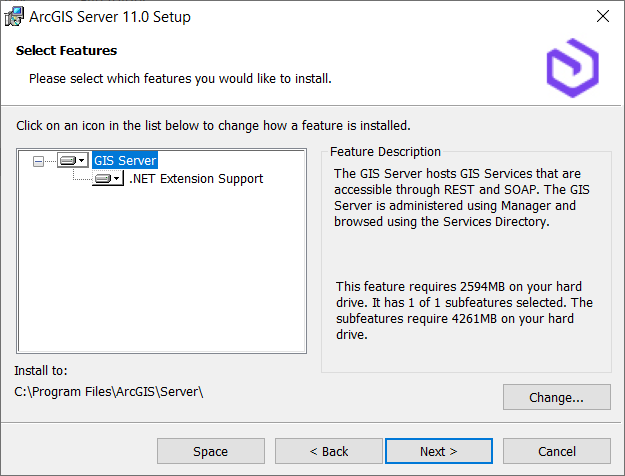Cancel the ArcGIS Server setup
Screen dimensions: 625x476
click(557, 451)
